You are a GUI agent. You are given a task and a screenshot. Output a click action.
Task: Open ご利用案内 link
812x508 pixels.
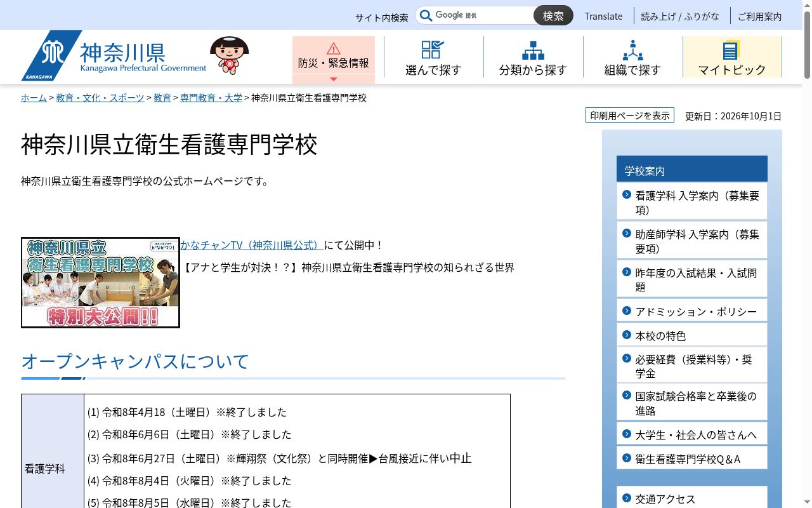(x=759, y=16)
